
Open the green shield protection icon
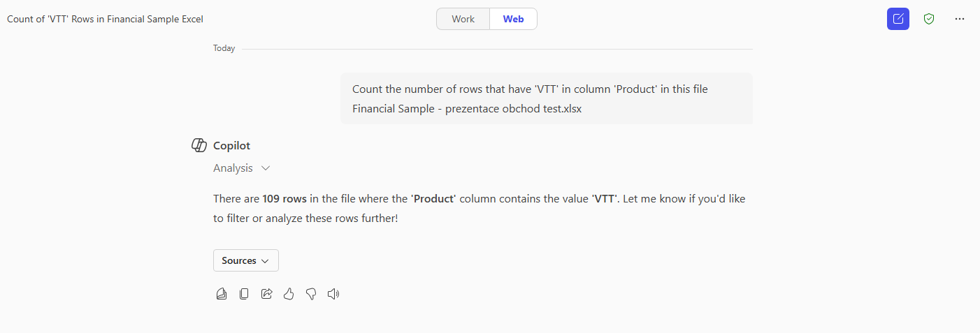(929, 19)
